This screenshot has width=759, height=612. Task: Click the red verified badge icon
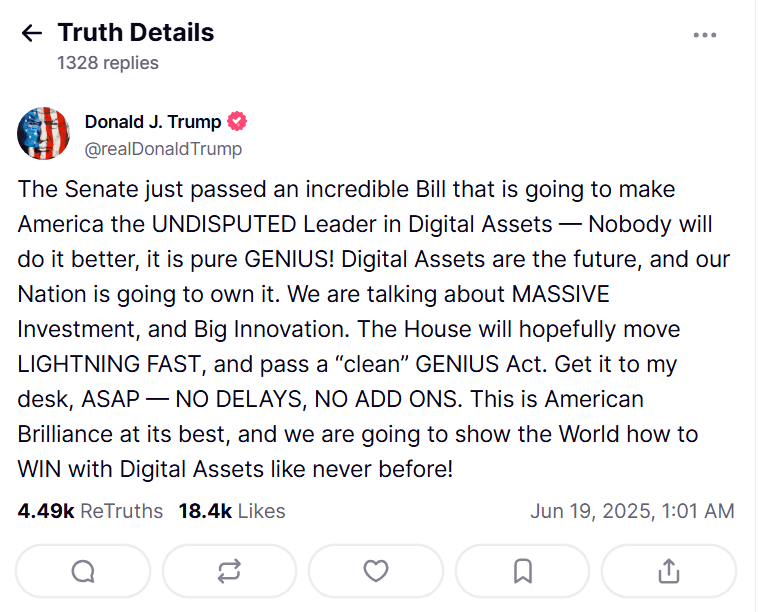pos(238,122)
